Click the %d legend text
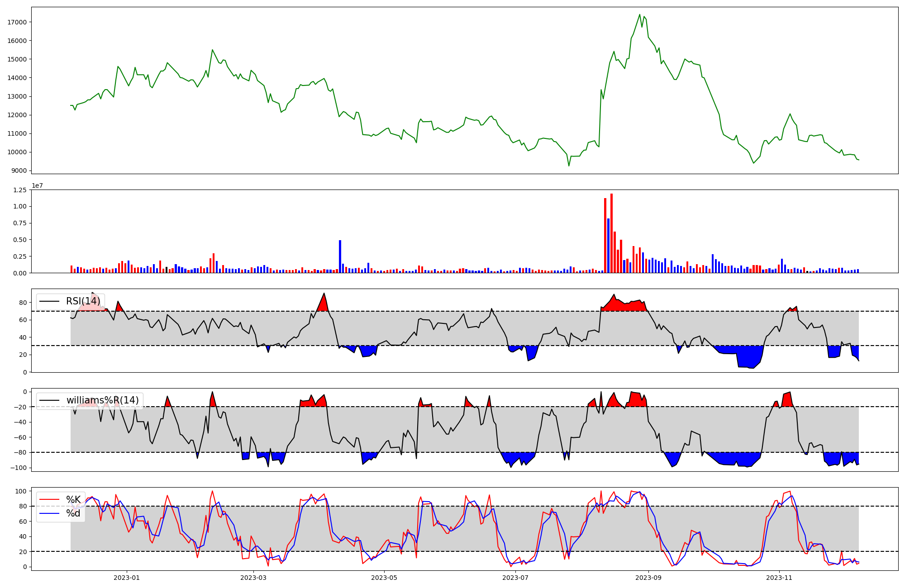This screenshot has height=588, width=905. [73, 513]
